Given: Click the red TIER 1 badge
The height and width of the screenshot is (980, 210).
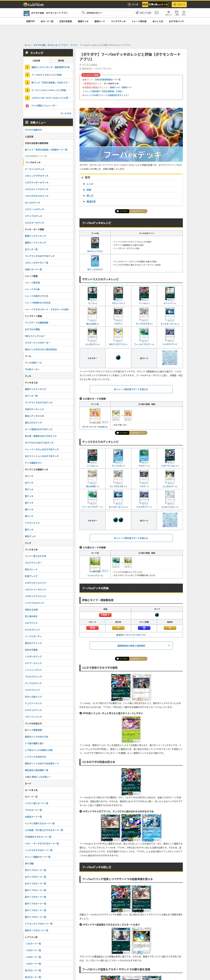Looking at the screenshot, I should [105, 615].
